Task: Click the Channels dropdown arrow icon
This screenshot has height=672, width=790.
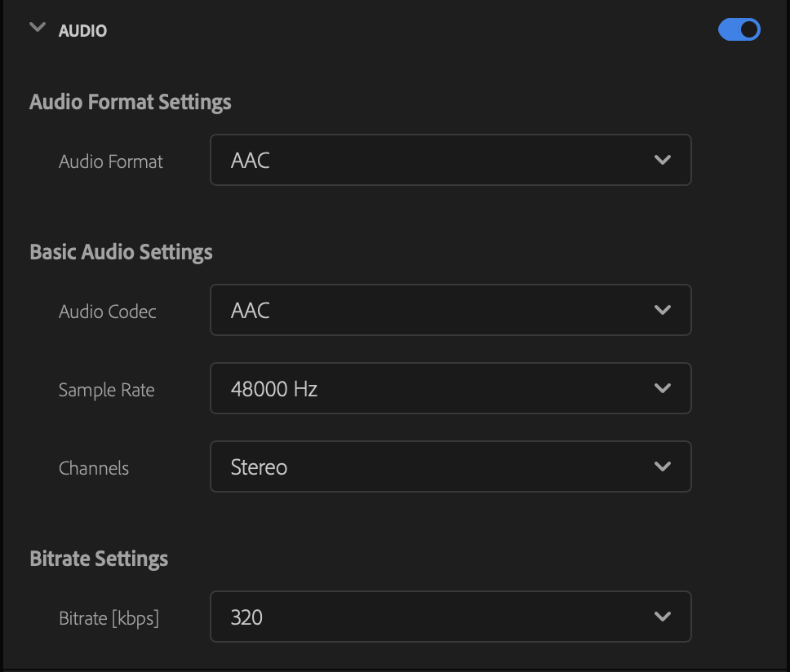Action: (663, 466)
